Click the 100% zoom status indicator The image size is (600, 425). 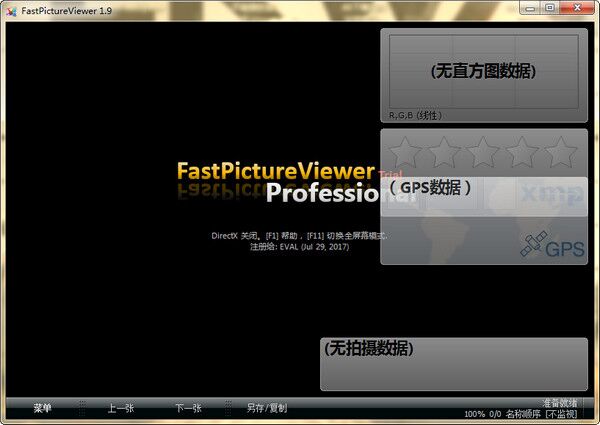tap(474, 414)
